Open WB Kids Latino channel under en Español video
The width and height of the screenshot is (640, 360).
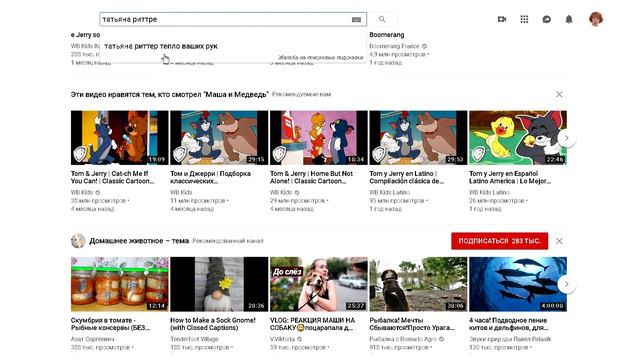pos(489,192)
